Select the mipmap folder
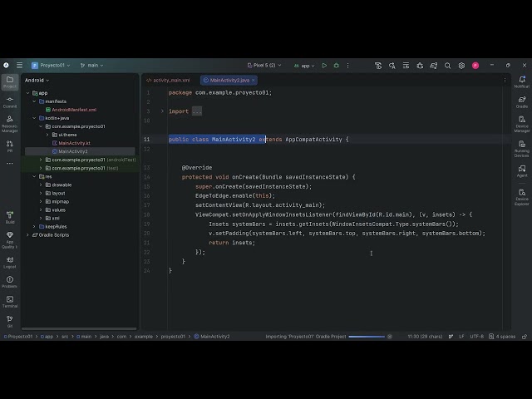532x399 pixels. click(x=57, y=201)
